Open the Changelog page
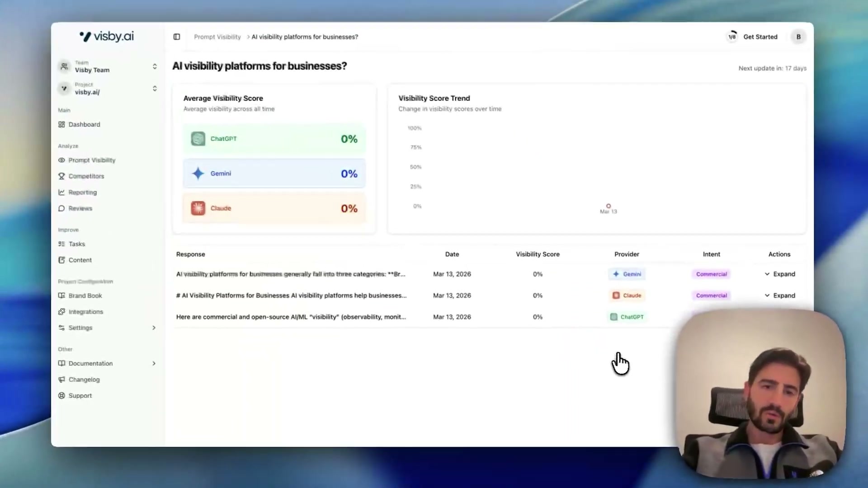The width and height of the screenshot is (868, 488). point(84,380)
